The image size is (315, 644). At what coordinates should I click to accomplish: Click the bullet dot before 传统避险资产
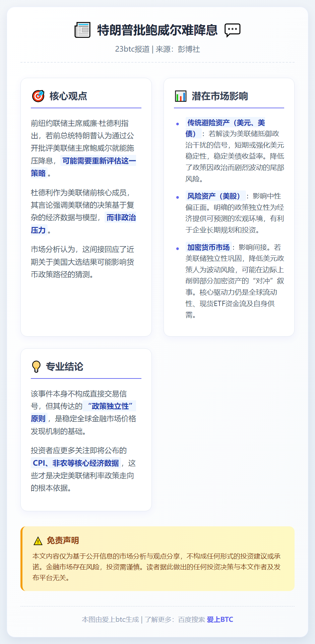click(178, 124)
